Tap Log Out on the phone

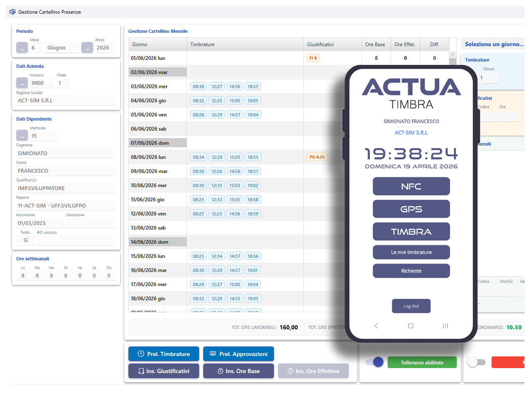[x=411, y=306]
